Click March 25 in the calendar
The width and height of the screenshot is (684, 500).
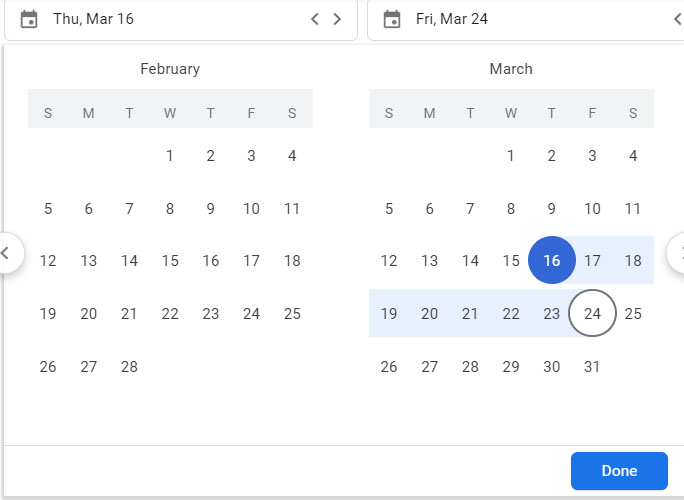(633, 314)
